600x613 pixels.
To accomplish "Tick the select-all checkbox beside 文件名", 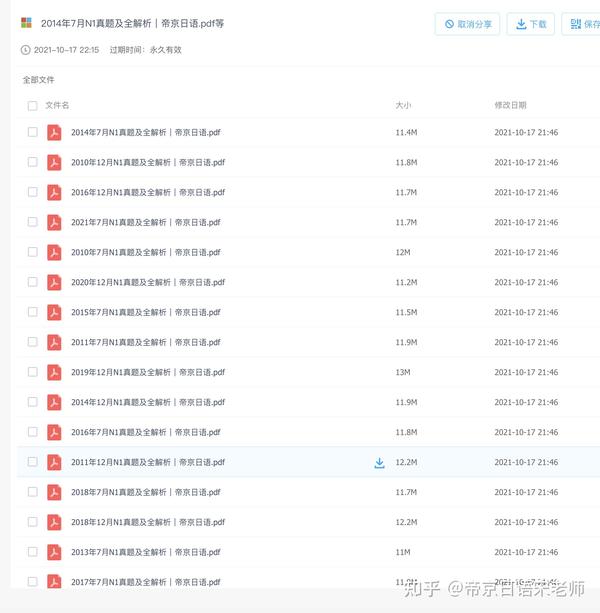I will 32,106.
